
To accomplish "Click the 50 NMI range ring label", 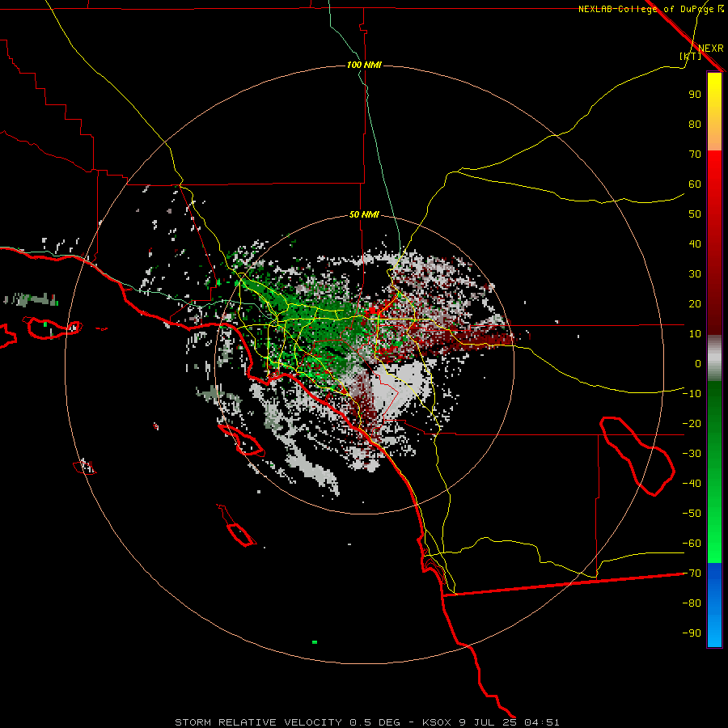I will click(364, 214).
